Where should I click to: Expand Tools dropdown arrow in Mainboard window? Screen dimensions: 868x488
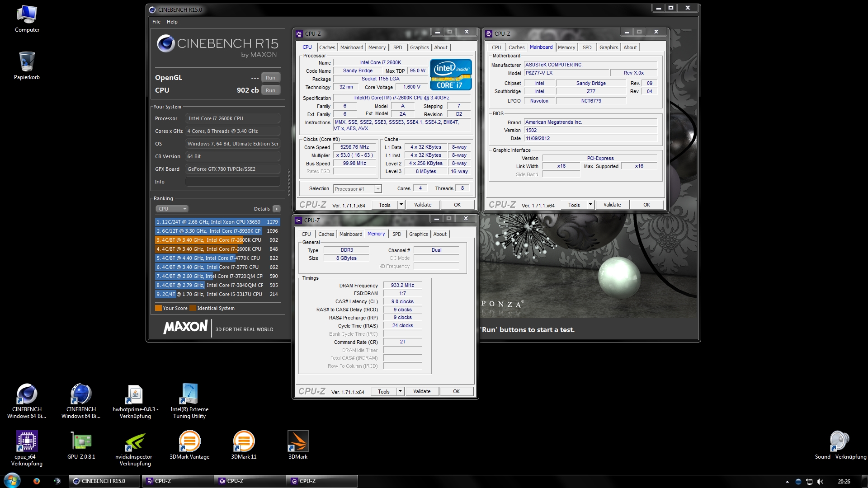pyautogui.click(x=590, y=205)
